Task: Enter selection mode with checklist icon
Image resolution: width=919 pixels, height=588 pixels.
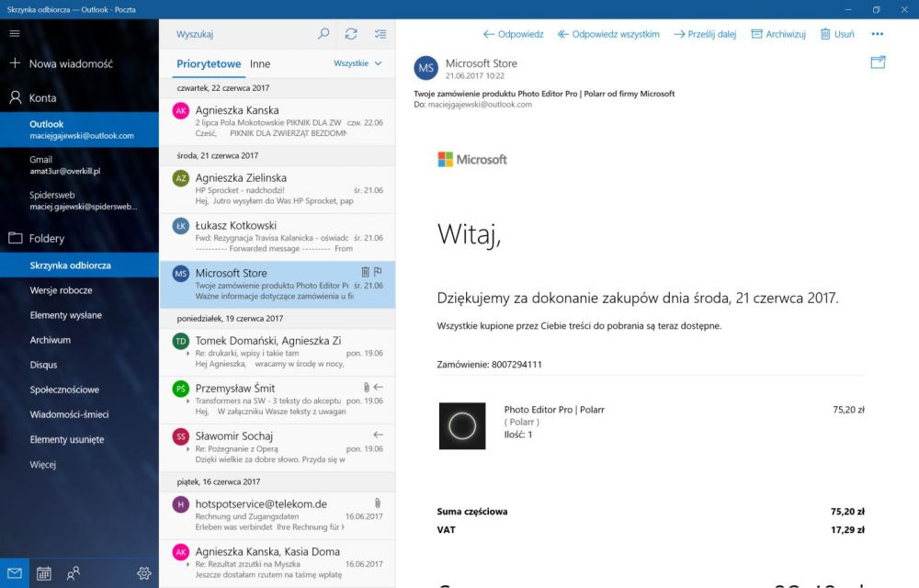Action: pyautogui.click(x=380, y=34)
